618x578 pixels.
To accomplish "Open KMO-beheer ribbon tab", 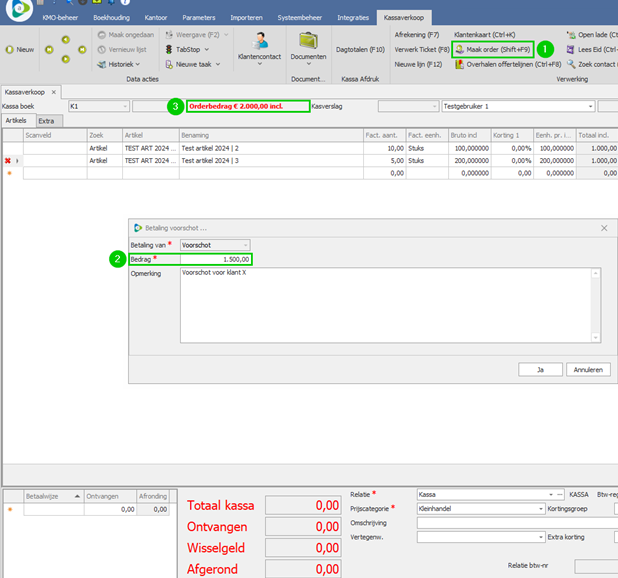I will pos(60,18).
